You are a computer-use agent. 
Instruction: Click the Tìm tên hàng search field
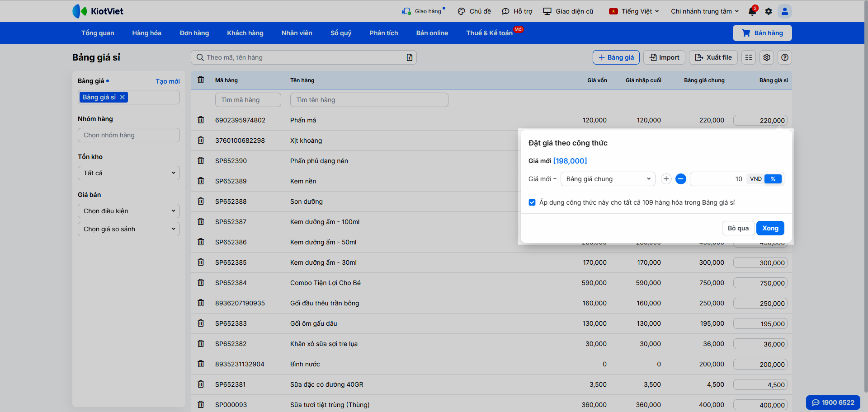[369, 100]
